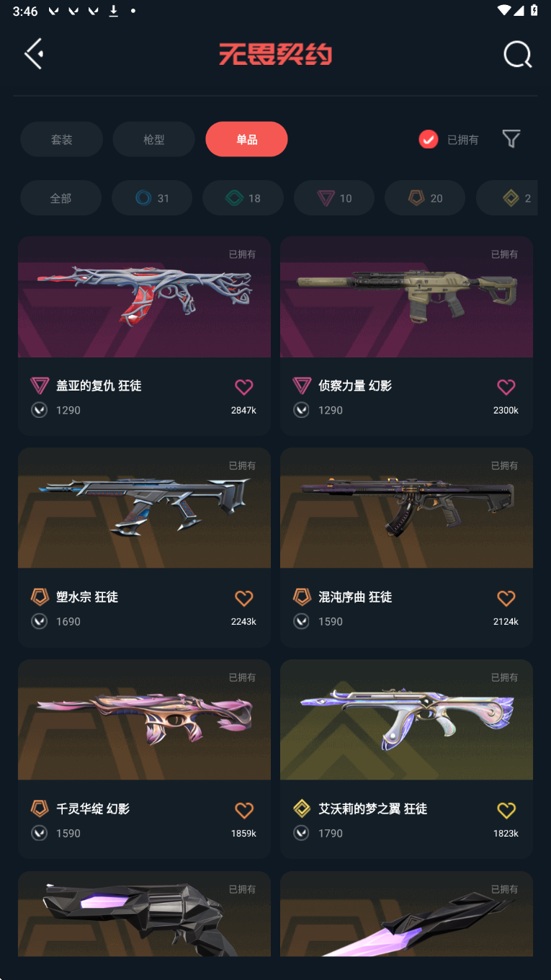Filter by green tier with 18 items

pos(243,198)
